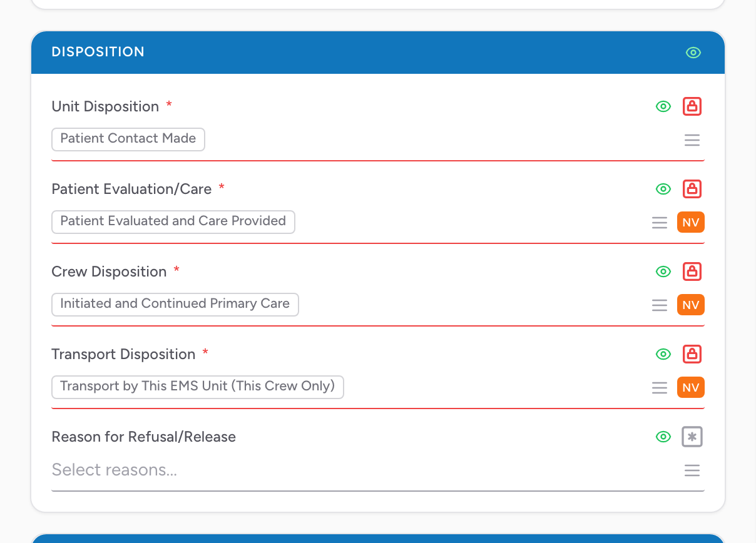The height and width of the screenshot is (543, 756).
Task: Select the Patient Contact Made chip
Action: click(128, 139)
